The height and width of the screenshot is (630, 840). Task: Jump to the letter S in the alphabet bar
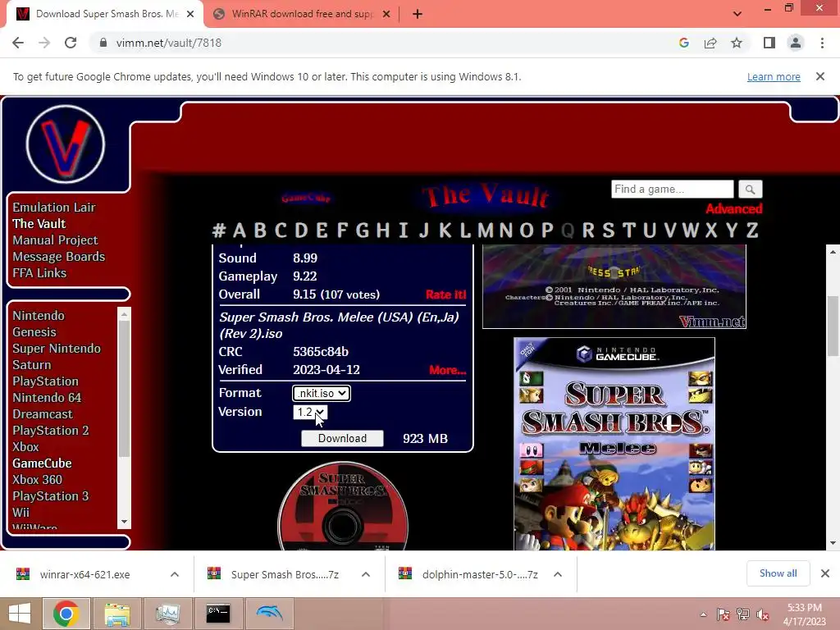point(608,231)
